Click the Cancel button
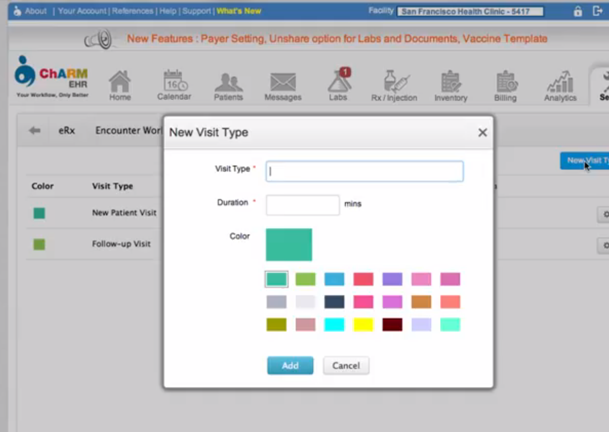This screenshot has height=432, width=609. click(346, 366)
